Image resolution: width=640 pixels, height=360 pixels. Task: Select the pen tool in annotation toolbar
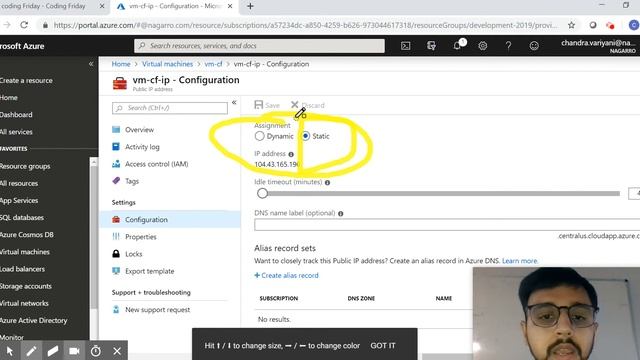31,351
